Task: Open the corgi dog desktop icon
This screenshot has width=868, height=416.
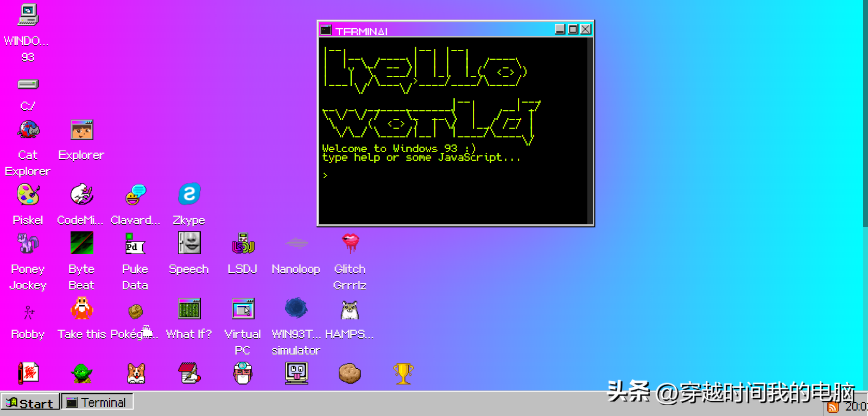Action: tap(136, 374)
